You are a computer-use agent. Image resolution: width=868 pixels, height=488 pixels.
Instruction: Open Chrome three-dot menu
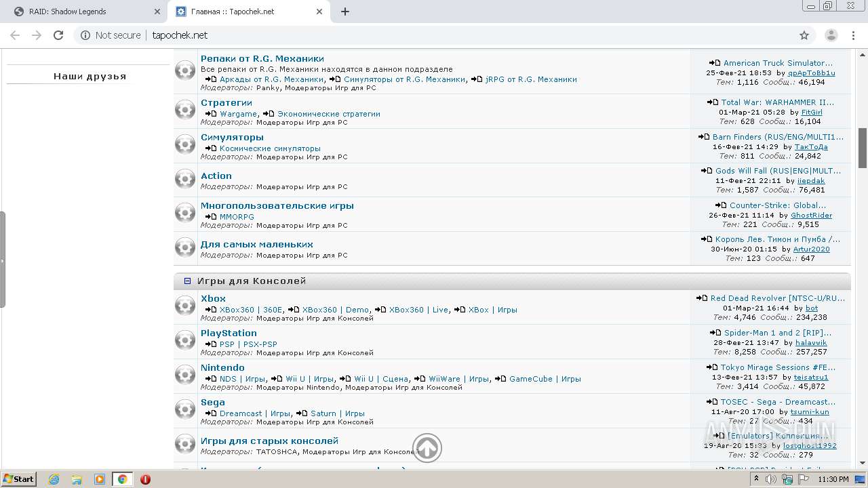pyautogui.click(x=854, y=35)
